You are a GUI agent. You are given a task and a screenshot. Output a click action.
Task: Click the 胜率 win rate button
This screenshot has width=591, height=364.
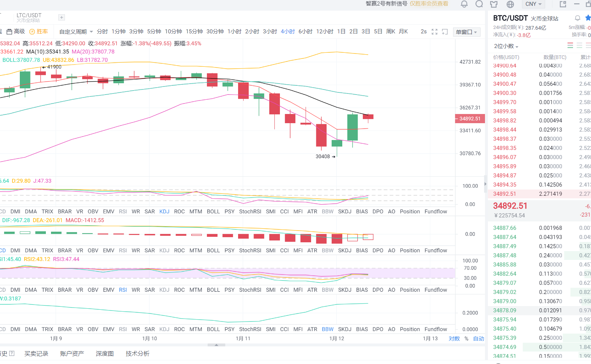tap(39, 32)
